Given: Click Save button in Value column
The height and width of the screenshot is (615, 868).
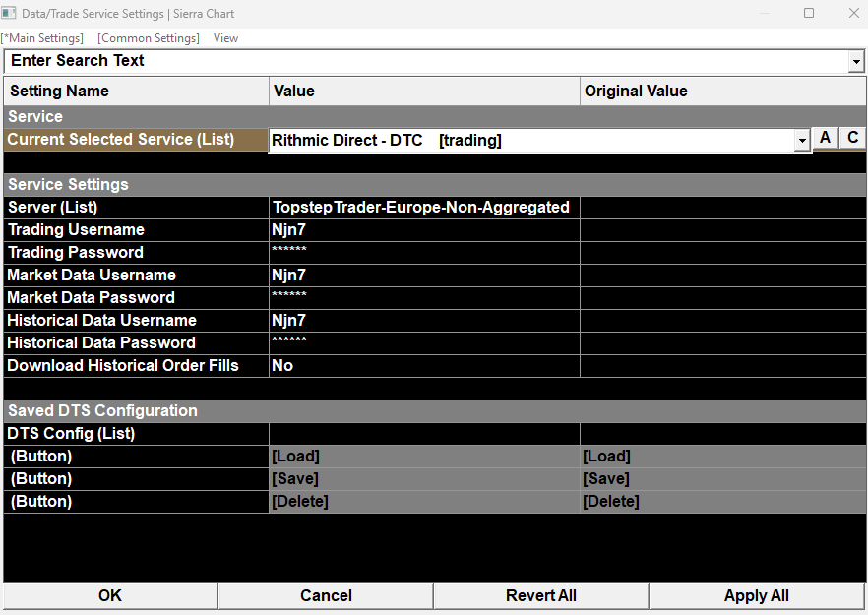Looking at the screenshot, I should click(x=424, y=479).
